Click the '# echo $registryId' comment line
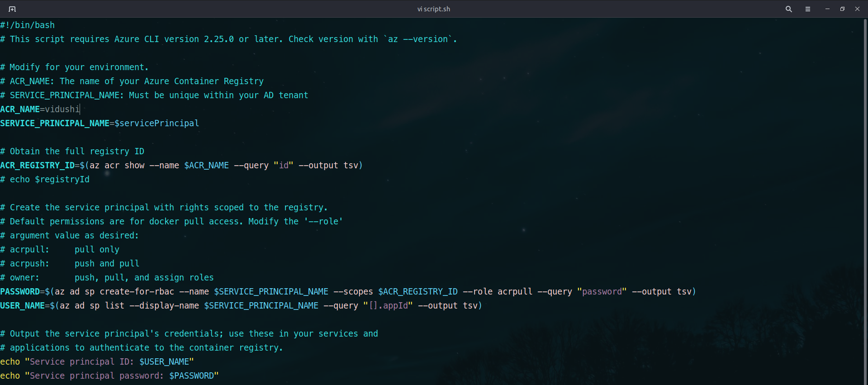 point(45,180)
